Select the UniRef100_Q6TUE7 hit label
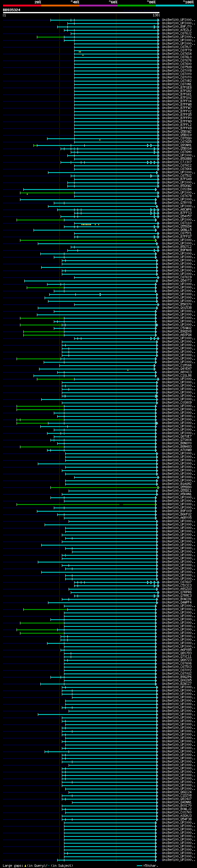This screenshot has height=868, width=197. 177,436
